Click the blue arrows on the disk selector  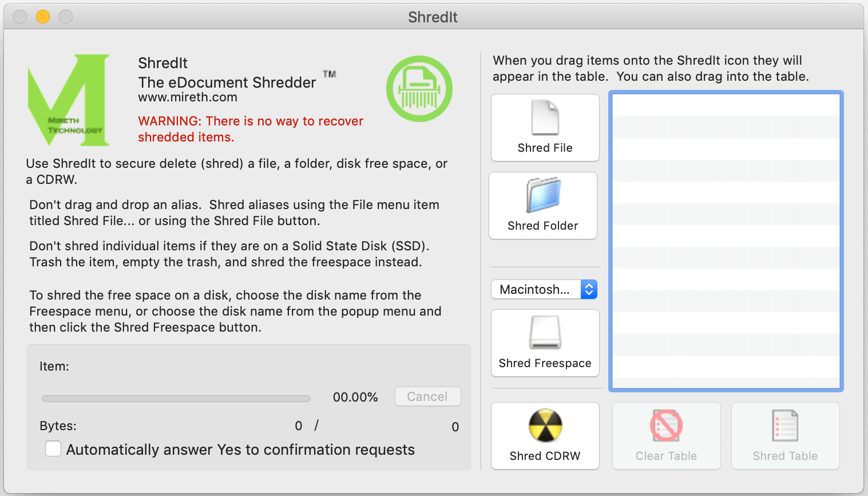[589, 289]
